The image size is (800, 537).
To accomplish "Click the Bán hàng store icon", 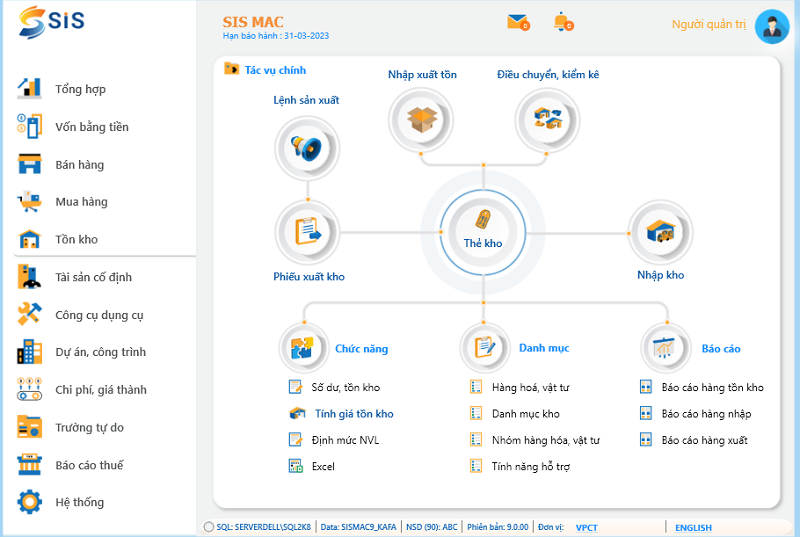I will (29, 164).
